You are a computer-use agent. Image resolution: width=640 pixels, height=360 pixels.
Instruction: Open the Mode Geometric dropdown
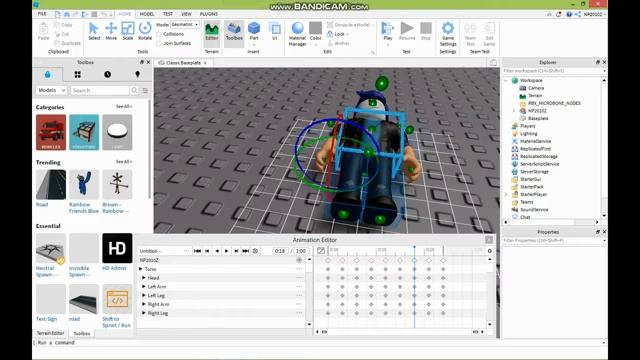(185, 24)
